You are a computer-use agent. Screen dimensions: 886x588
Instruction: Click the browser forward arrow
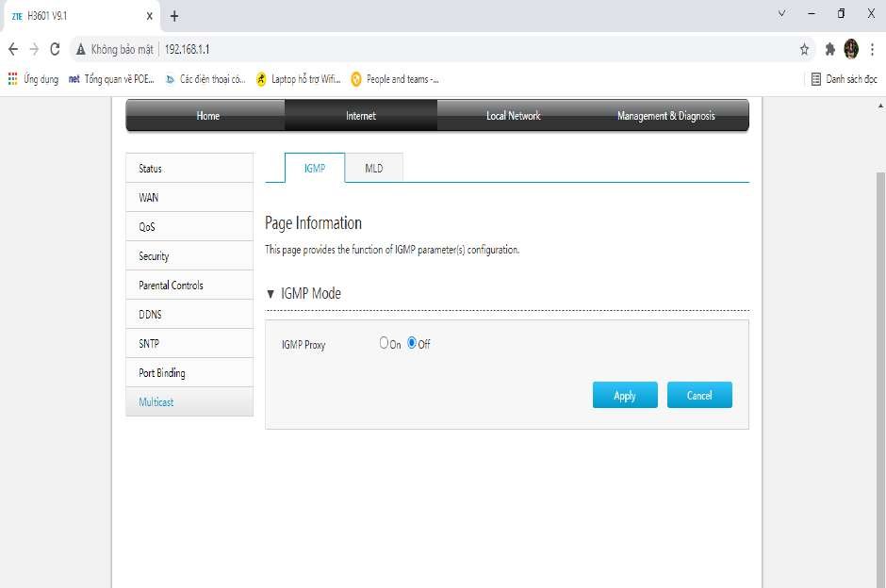(34, 50)
